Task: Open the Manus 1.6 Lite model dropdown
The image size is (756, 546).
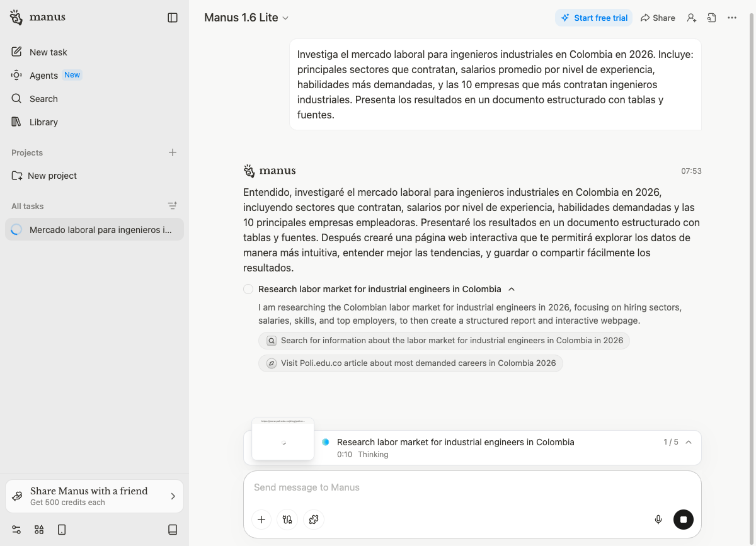Action: coord(246,18)
